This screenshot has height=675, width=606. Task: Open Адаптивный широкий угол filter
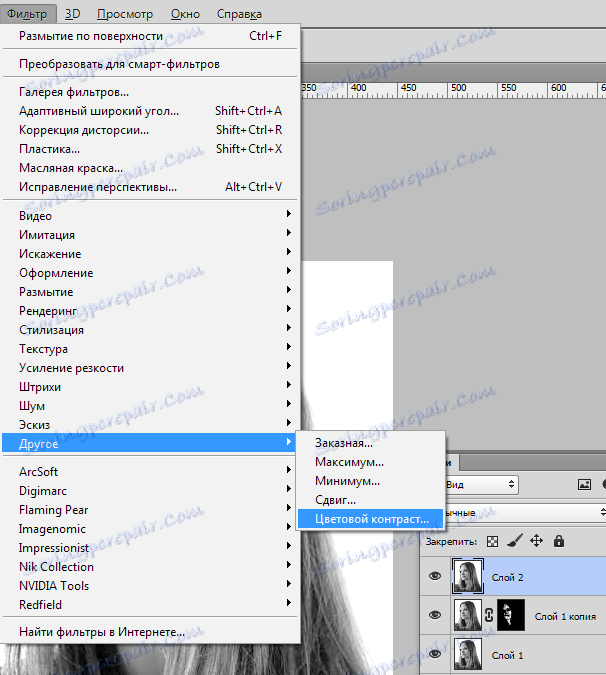[x=149, y=111]
